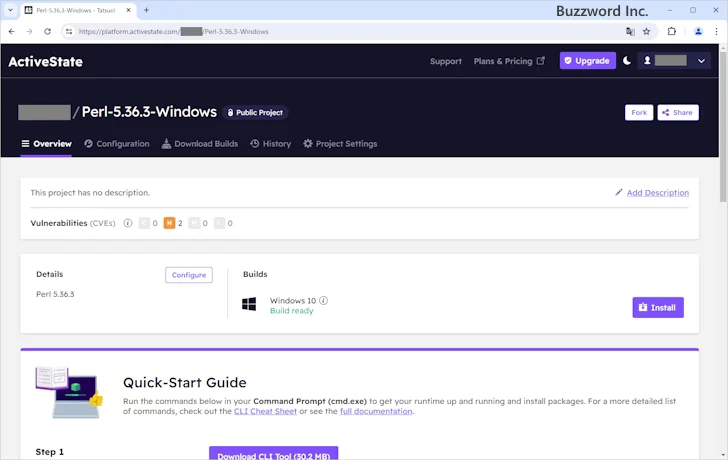
Task: Click the Quick-Start Guide illustration
Action: tap(69, 392)
